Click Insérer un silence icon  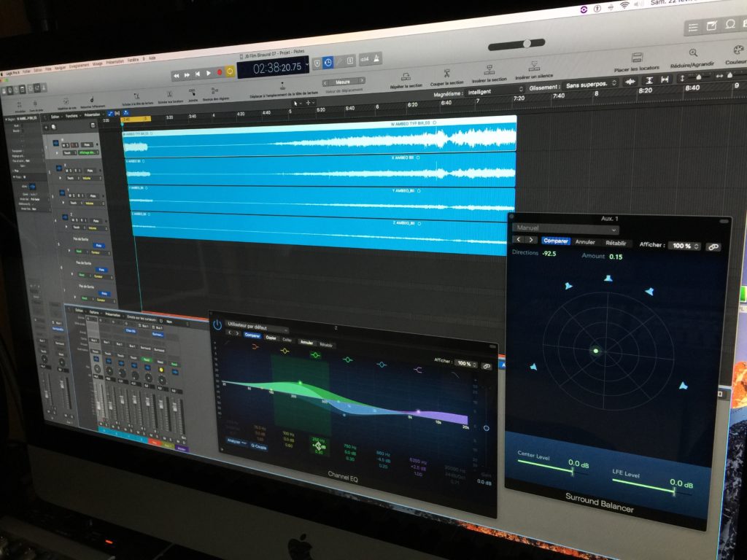533,66
